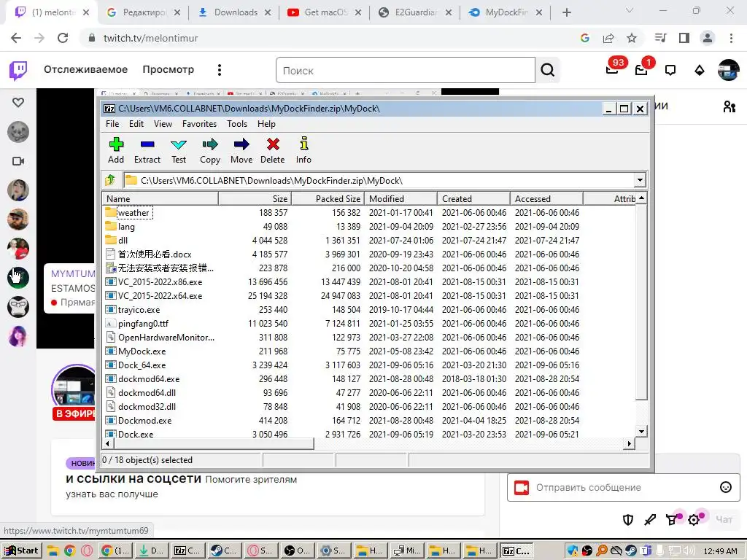747x560 pixels.
Task: Click the Copy toolbar icon in 7-Zip
Action: point(210,150)
